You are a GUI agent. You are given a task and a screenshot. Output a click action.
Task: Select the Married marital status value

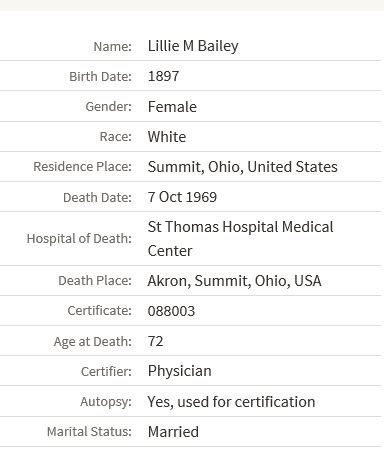(x=173, y=432)
